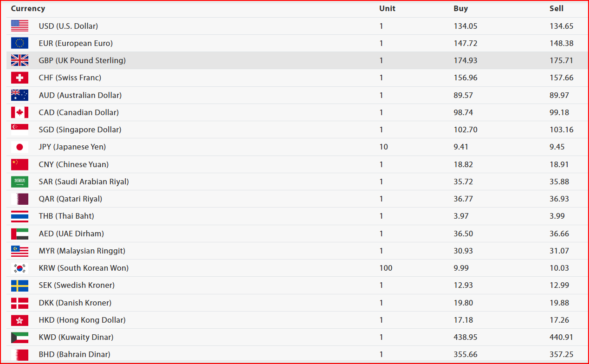Screen dimensions: 589x364
Task: Click the United States flag icon
Action: tap(19, 26)
